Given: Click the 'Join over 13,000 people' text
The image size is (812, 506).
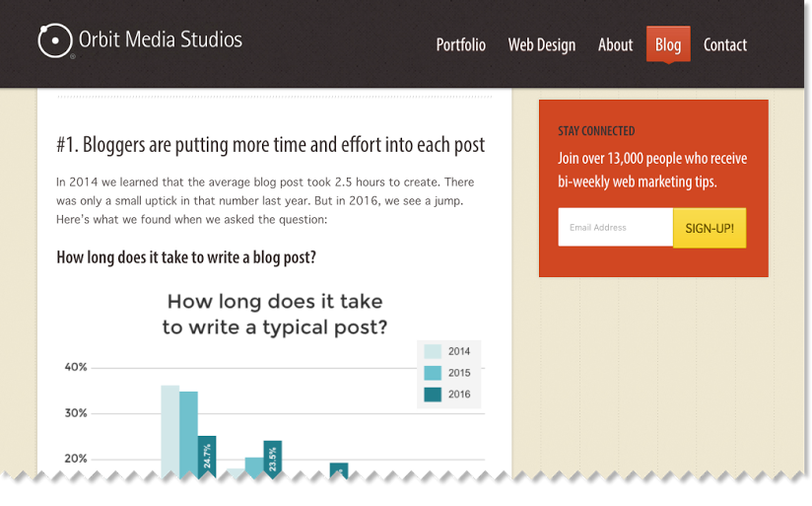Looking at the screenshot, I should click(652, 170).
